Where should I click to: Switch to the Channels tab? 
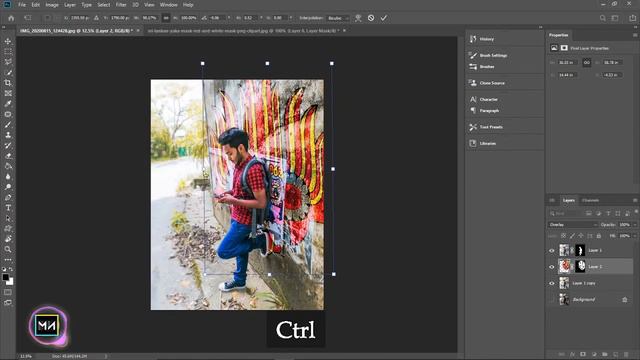pos(590,200)
